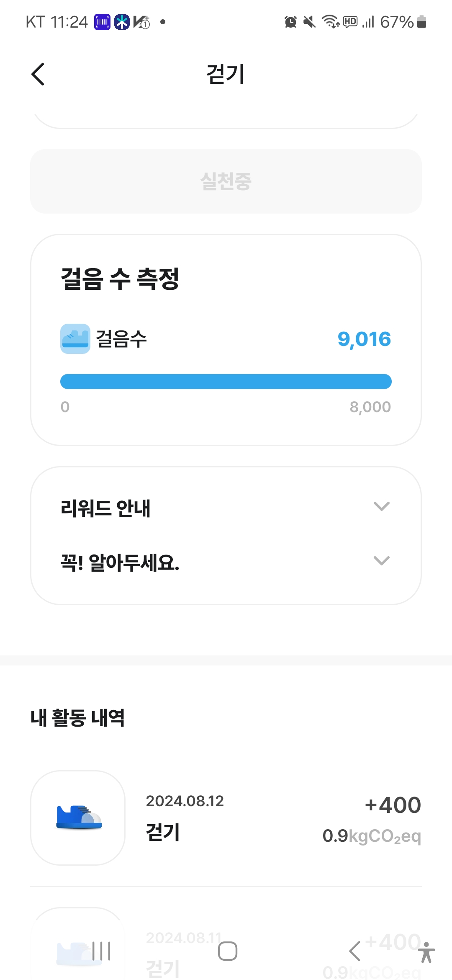The height and width of the screenshot is (980, 452).
Task: Tap the +400 reward points for 2024.08.12
Action: 393,805
